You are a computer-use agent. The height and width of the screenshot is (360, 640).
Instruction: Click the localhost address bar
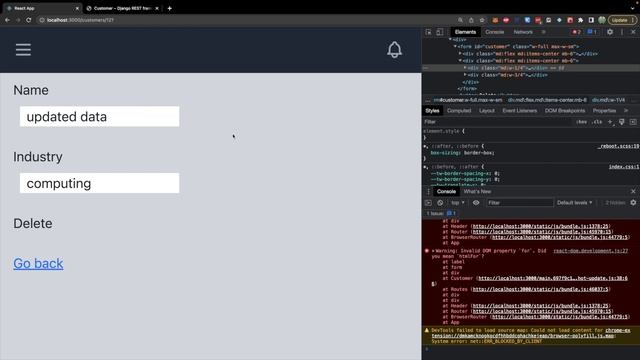[245, 20]
